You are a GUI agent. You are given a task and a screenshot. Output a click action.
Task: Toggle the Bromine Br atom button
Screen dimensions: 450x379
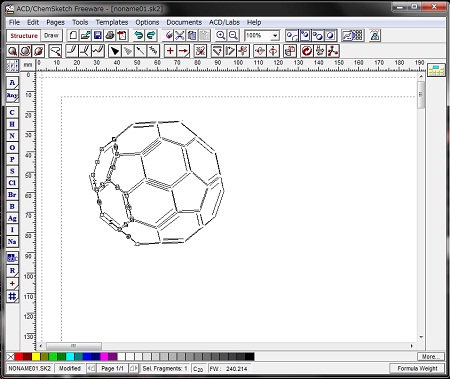(x=12, y=194)
